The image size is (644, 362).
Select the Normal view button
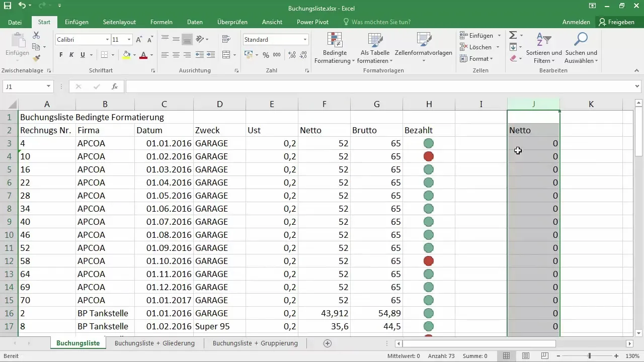pos(507,356)
